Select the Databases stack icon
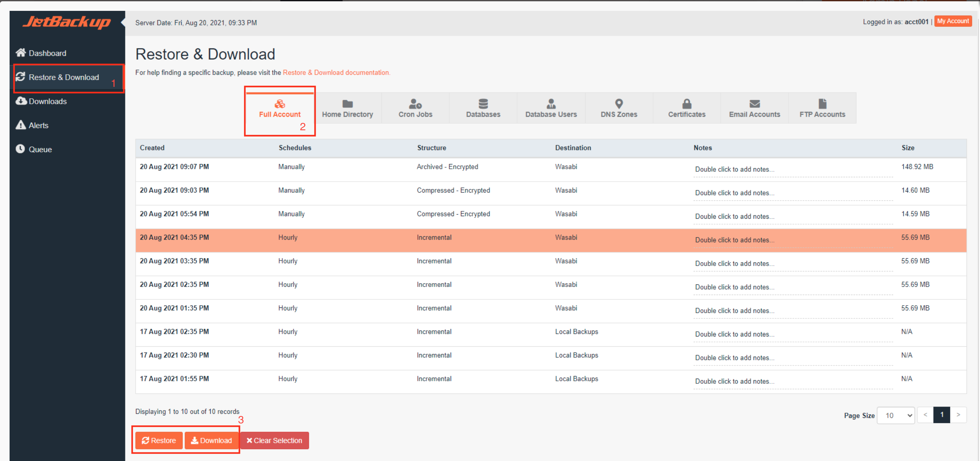 [483, 103]
